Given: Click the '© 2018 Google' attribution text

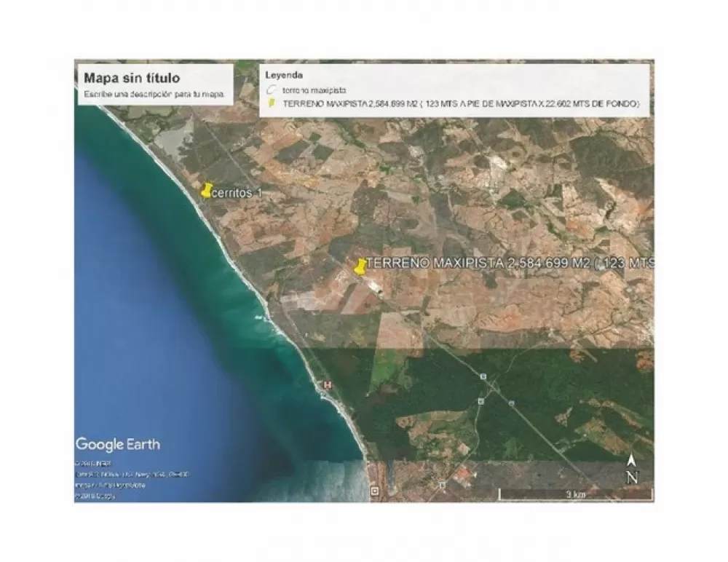Looking at the screenshot, I should pyautogui.click(x=95, y=496).
